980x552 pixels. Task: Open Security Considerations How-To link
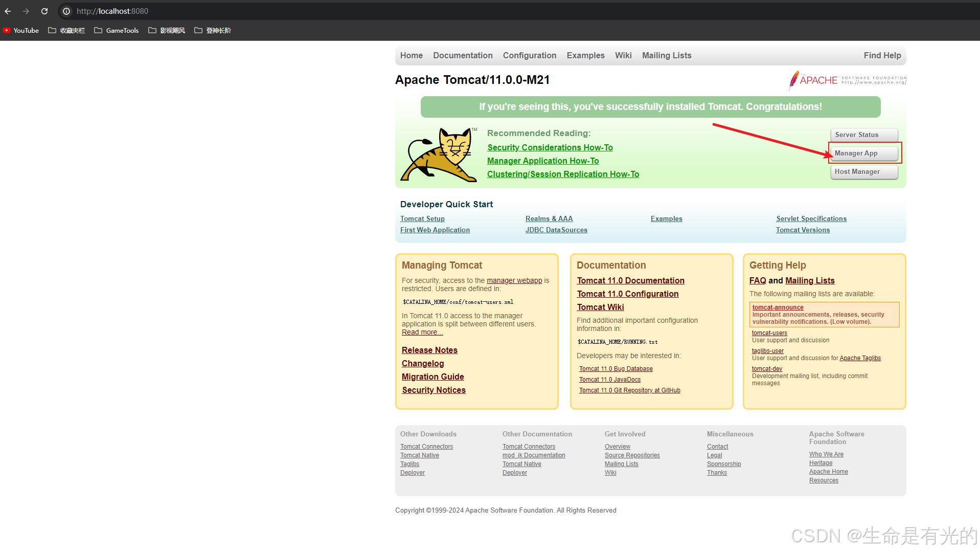tap(550, 147)
